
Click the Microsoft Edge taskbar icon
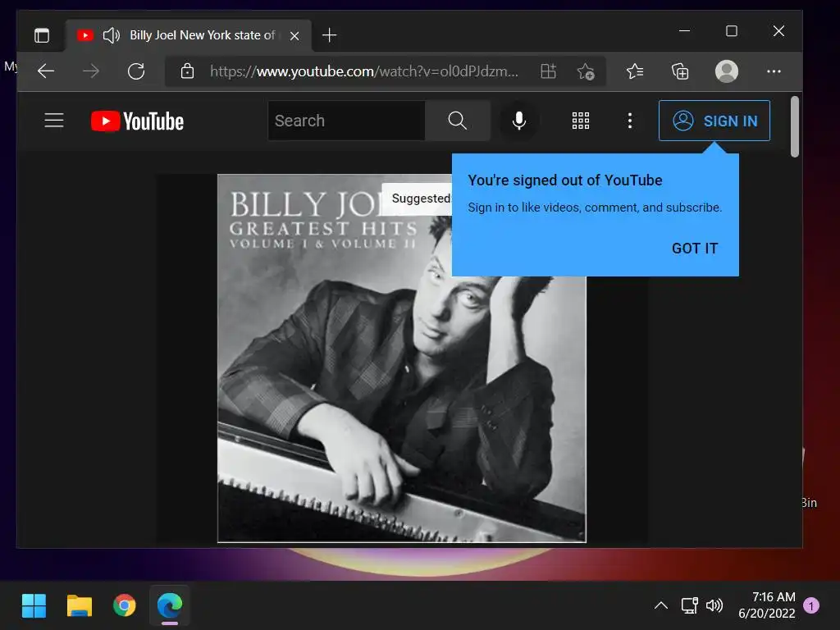tap(170, 605)
